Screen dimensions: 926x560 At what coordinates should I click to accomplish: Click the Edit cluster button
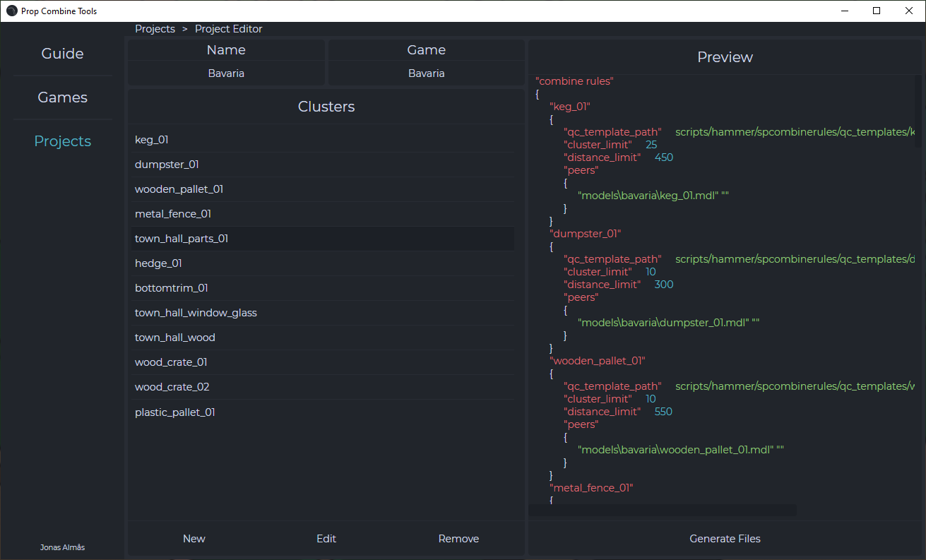tap(326, 539)
